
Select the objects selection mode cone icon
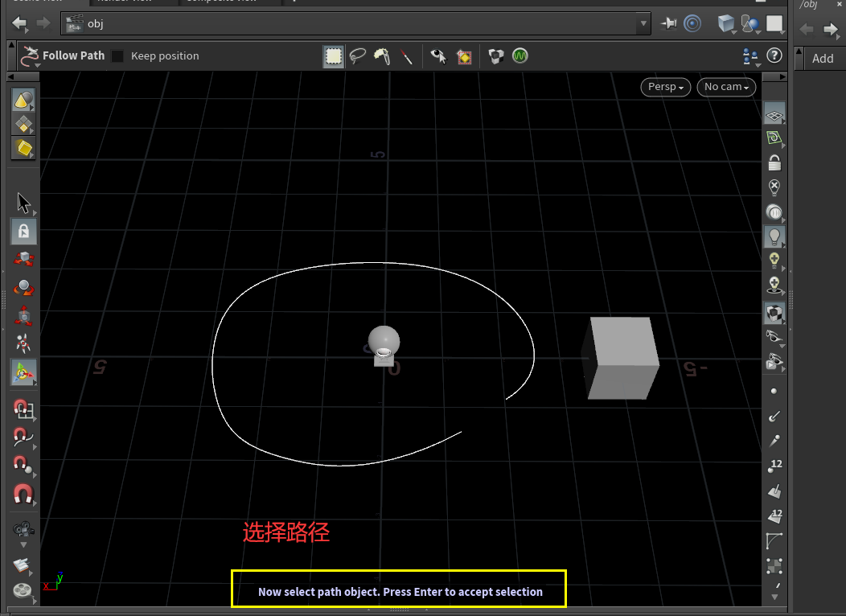point(23,100)
